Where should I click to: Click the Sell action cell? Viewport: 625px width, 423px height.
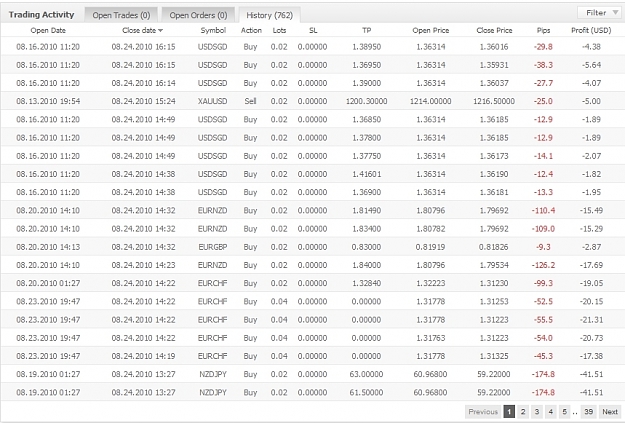250,101
